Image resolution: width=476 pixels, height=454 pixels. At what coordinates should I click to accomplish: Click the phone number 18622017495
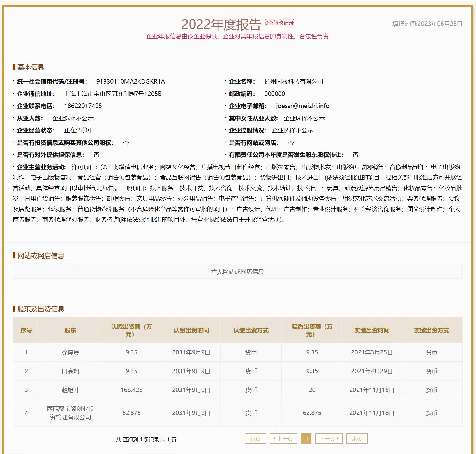(83, 106)
